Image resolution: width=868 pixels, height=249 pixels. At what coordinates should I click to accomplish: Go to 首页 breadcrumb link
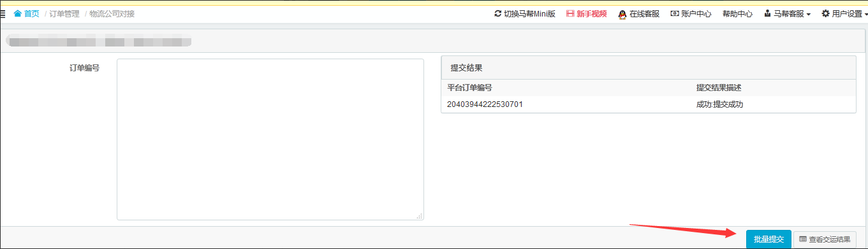(31, 13)
